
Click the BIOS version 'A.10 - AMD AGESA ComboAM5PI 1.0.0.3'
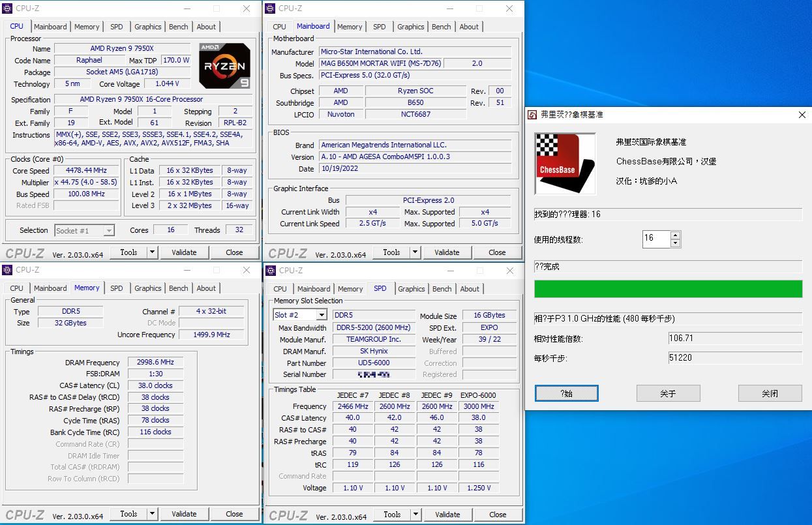pos(415,157)
